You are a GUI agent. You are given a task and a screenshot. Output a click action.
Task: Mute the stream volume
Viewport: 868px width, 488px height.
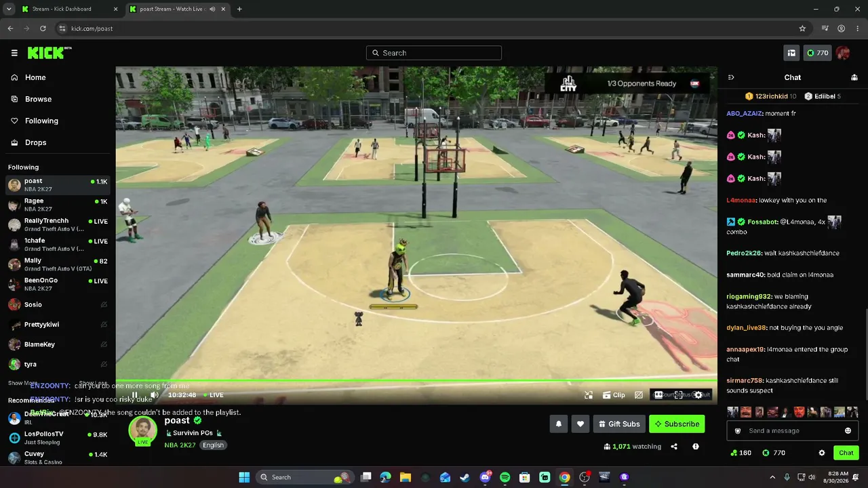coord(155,395)
